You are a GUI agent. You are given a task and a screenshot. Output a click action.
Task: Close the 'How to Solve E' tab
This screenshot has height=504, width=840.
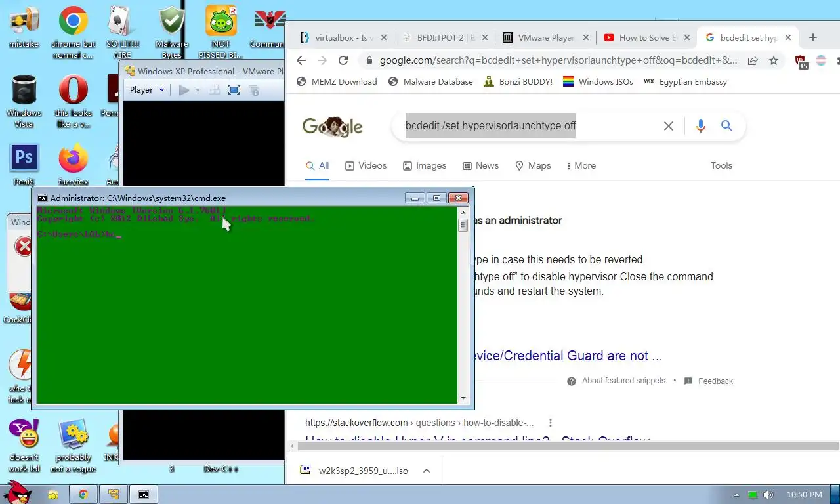tap(687, 37)
